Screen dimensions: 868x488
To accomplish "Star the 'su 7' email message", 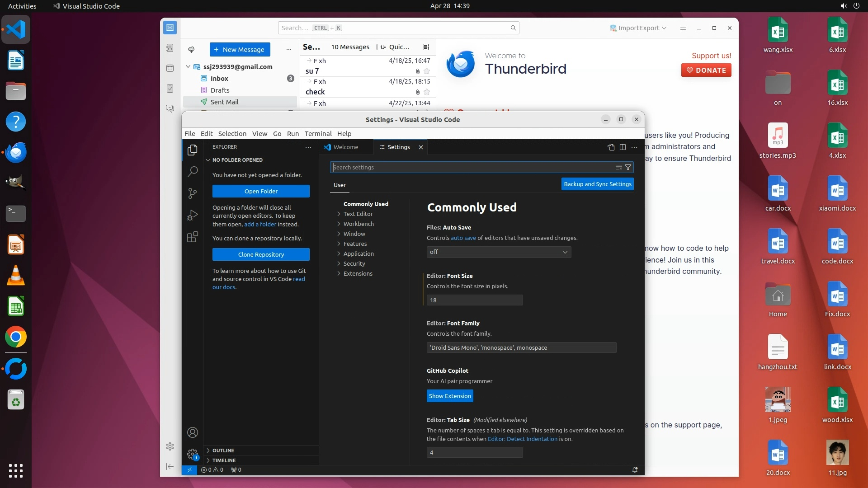I will tap(427, 71).
